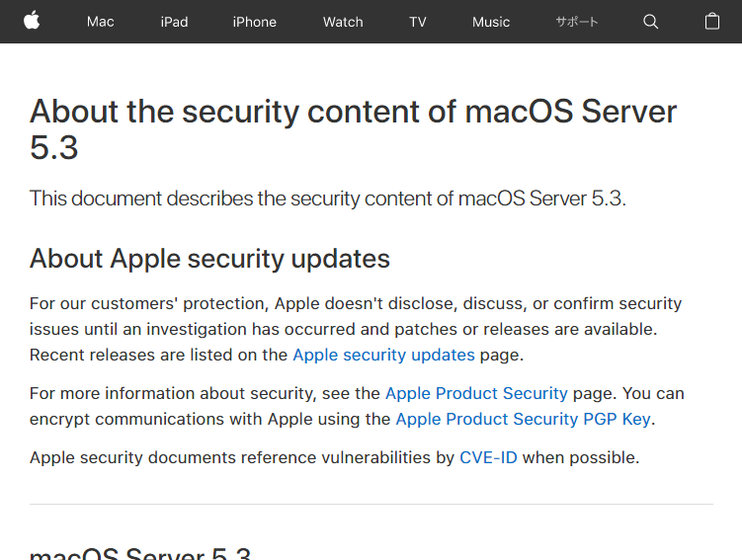This screenshot has height=560, width=742.
Task: Open Apple Product Security PGP Key link
Action: click(523, 419)
